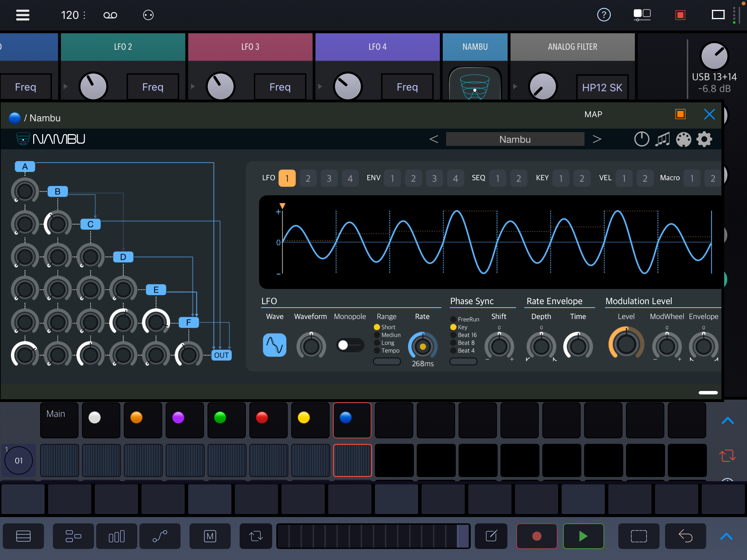Image resolution: width=747 pixels, height=560 pixels.
Task: Open the HP12 SK filter type dropdown
Action: click(x=602, y=87)
